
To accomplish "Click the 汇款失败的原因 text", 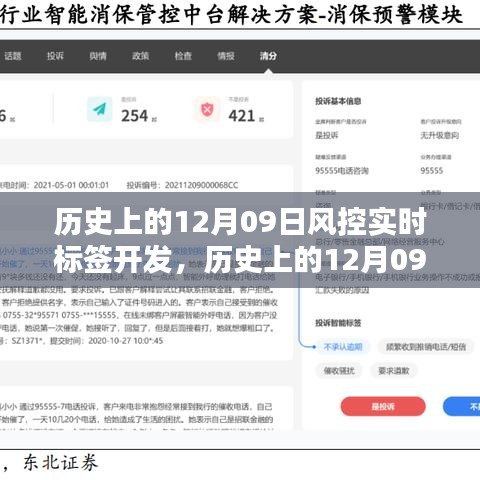I will pos(342,290).
